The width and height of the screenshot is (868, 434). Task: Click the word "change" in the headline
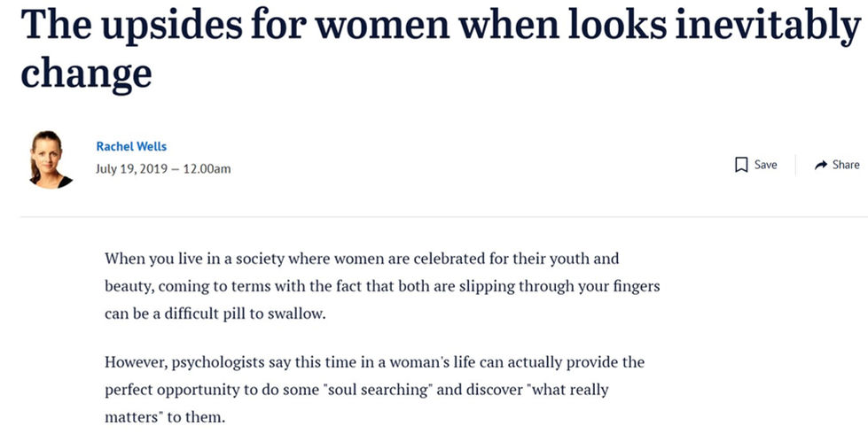86,73
